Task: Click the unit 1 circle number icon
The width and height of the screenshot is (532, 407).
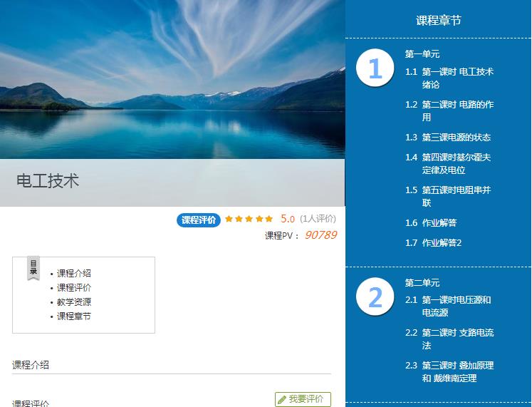Action: coord(375,68)
